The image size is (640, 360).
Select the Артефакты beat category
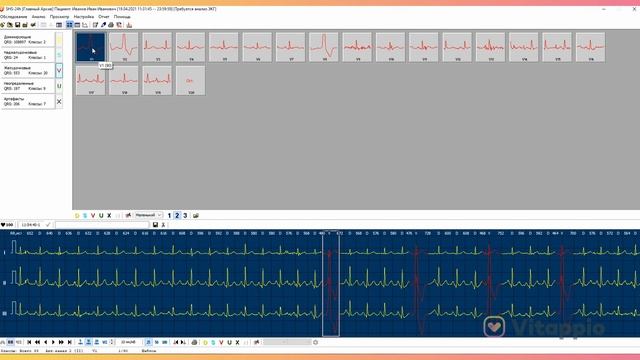coord(28,101)
